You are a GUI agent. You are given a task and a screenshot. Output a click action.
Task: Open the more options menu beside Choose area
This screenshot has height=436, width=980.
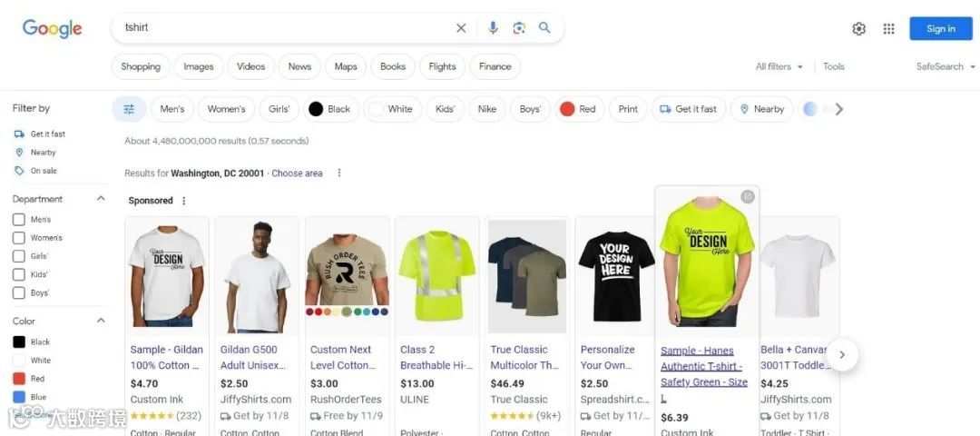tap(339, 173)
